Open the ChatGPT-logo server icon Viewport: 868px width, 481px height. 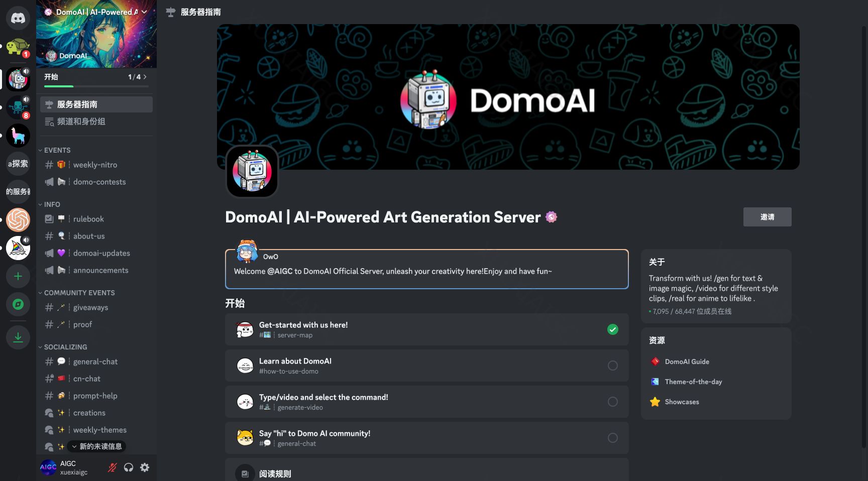(x=18, y=220)
